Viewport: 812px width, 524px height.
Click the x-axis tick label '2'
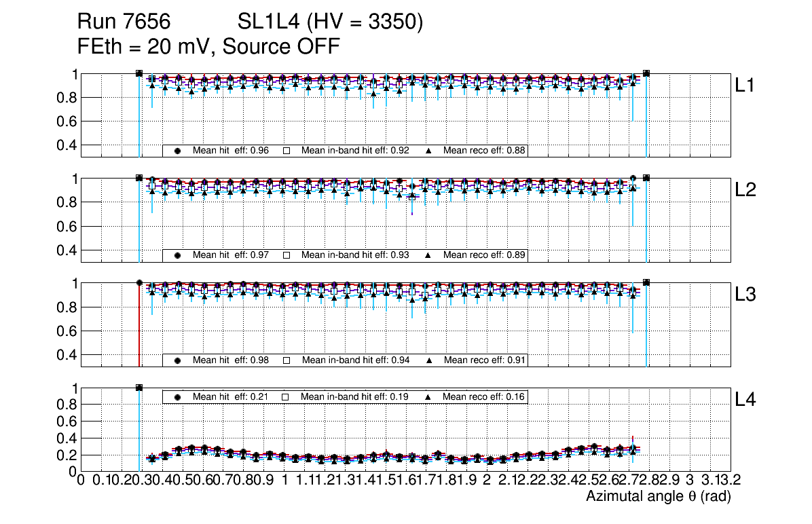[487, 481]
